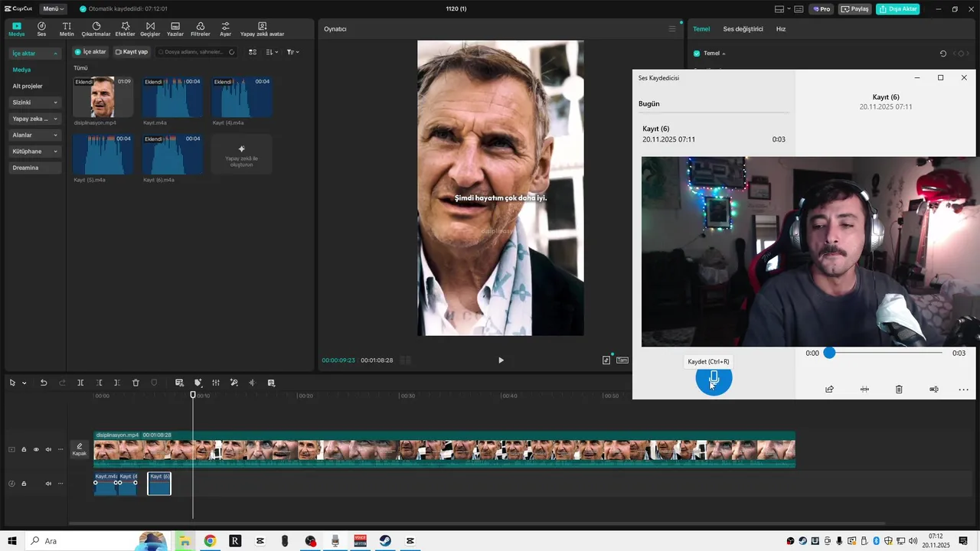980x551 pixels.
Task: Expand the Sizinki sidebar section
Action: pos(35,103)
